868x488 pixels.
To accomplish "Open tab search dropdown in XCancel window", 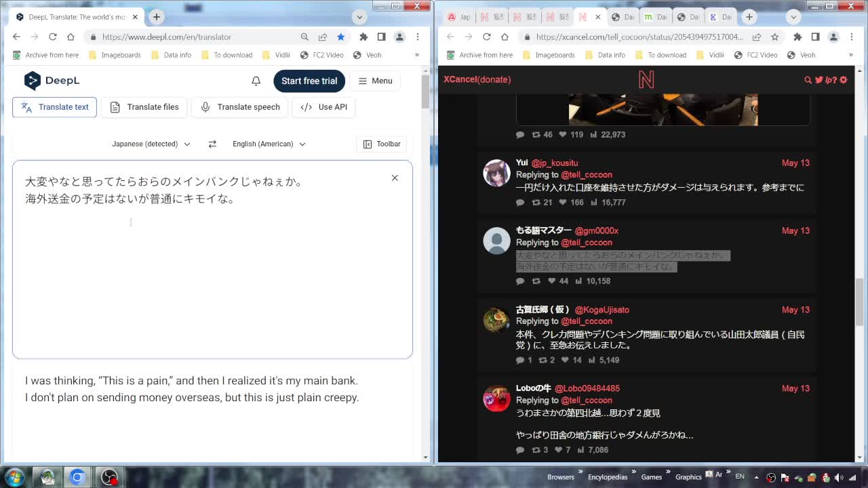I will 793,17.
